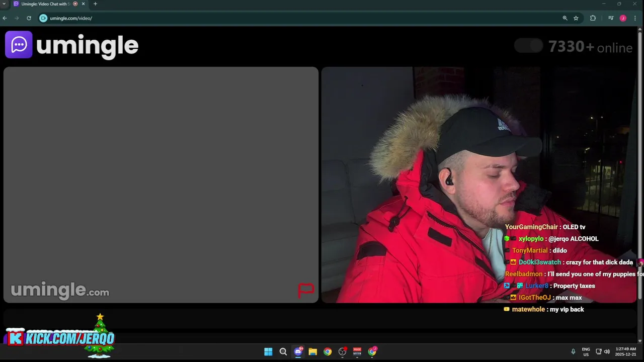Click the scrollbar down arrow
The height and width of the screenshot is (362, 644).
[x=640, y=341]
